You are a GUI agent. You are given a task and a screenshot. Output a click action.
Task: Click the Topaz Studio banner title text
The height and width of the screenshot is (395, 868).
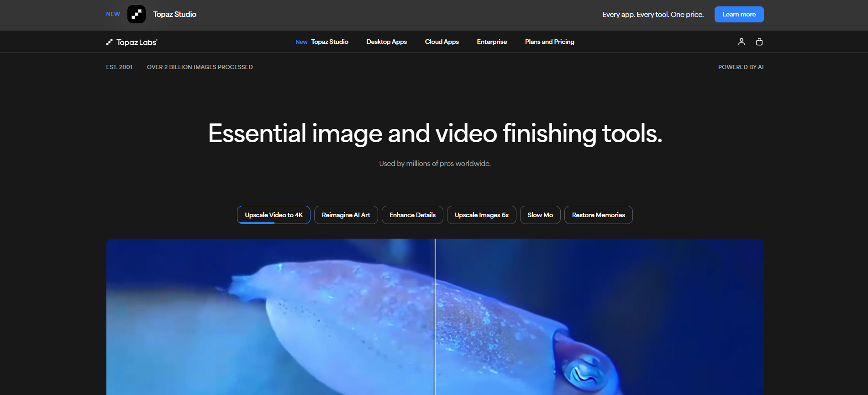[x=174, y=15]
